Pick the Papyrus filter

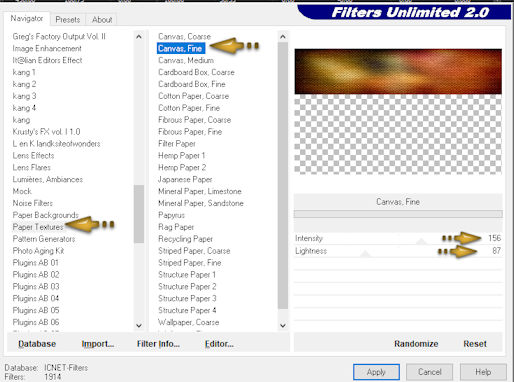tap(171, 215)
